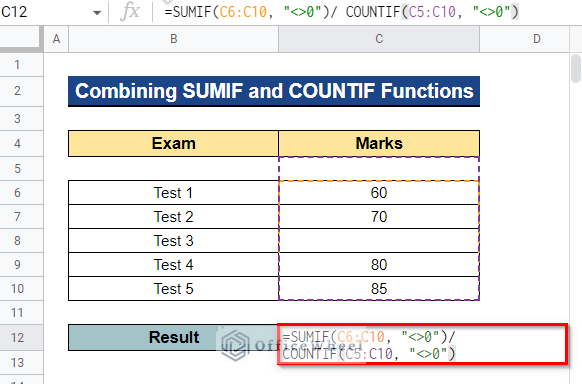Click the Test 4 cell
Screen dimensions: 582x384
coord(173,265)
